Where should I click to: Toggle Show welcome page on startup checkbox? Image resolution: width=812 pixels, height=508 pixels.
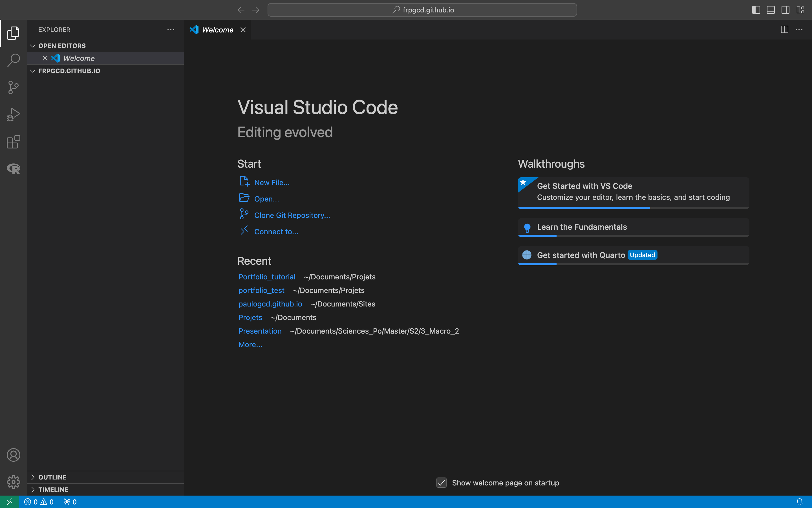(441, 483)
